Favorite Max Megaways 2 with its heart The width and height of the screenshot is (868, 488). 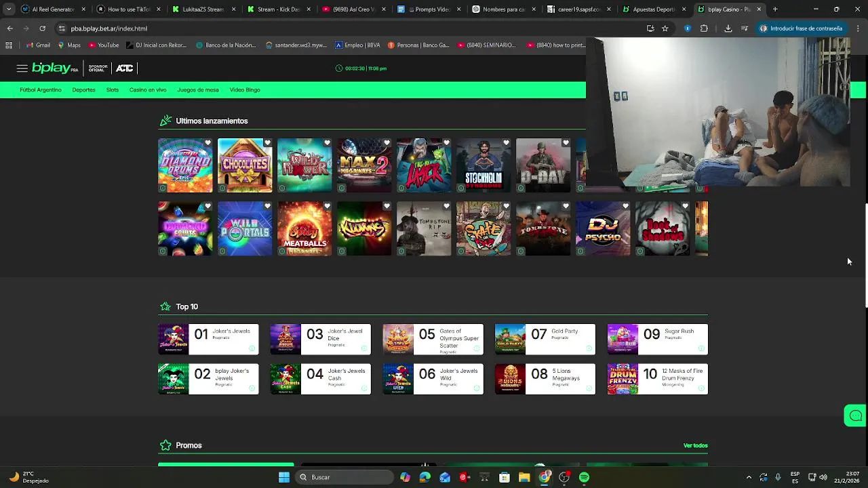point(387,143)
